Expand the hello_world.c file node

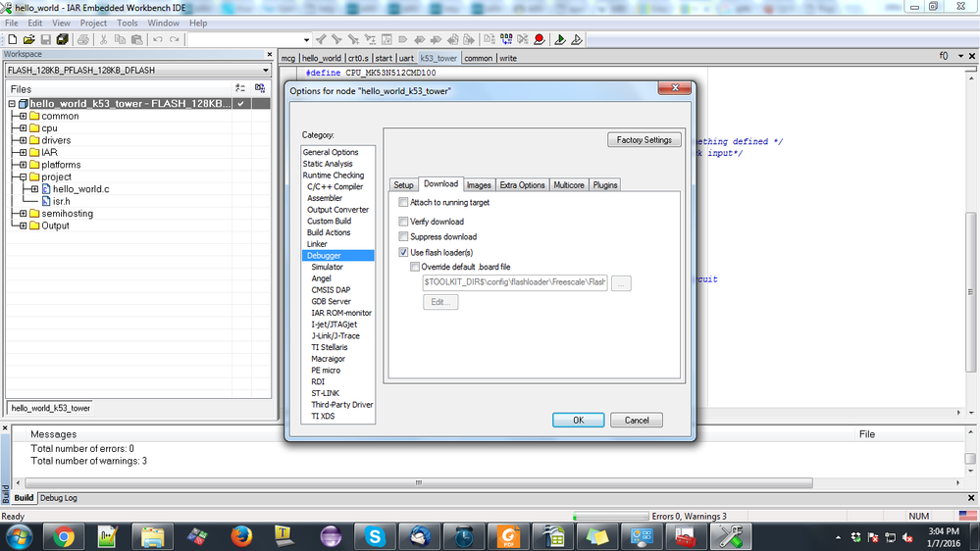pyautogui.click(x=34, y=188)
